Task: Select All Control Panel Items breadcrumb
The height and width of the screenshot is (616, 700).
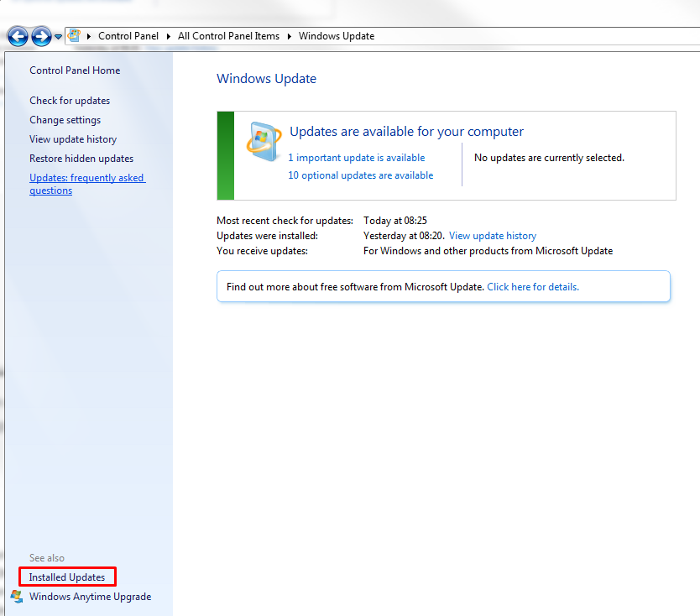Action: point(228,36)
